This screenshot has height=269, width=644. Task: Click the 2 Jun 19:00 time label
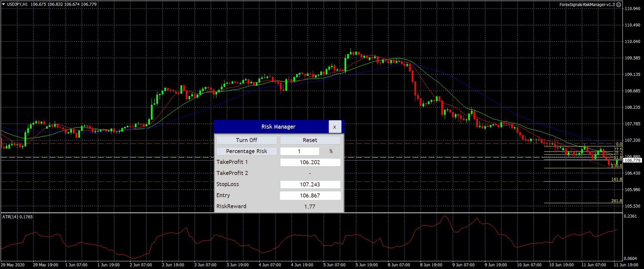pyautogui.click(x=173, y=265)
